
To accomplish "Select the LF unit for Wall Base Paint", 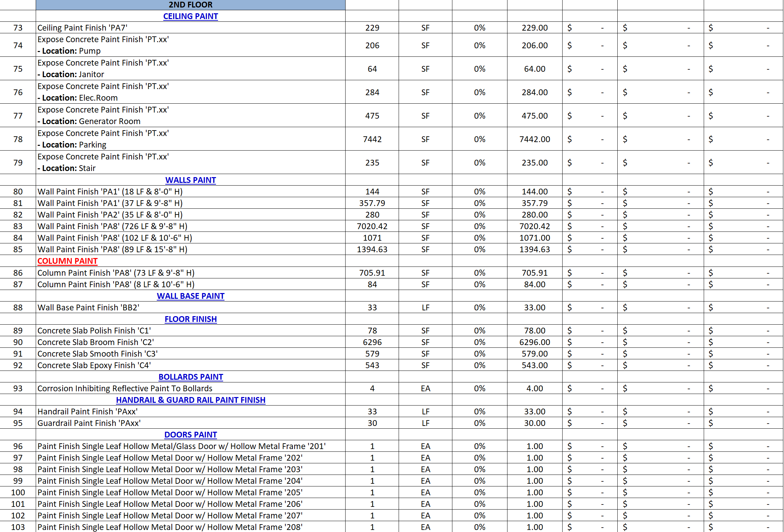I will click(x=425, y=308).
